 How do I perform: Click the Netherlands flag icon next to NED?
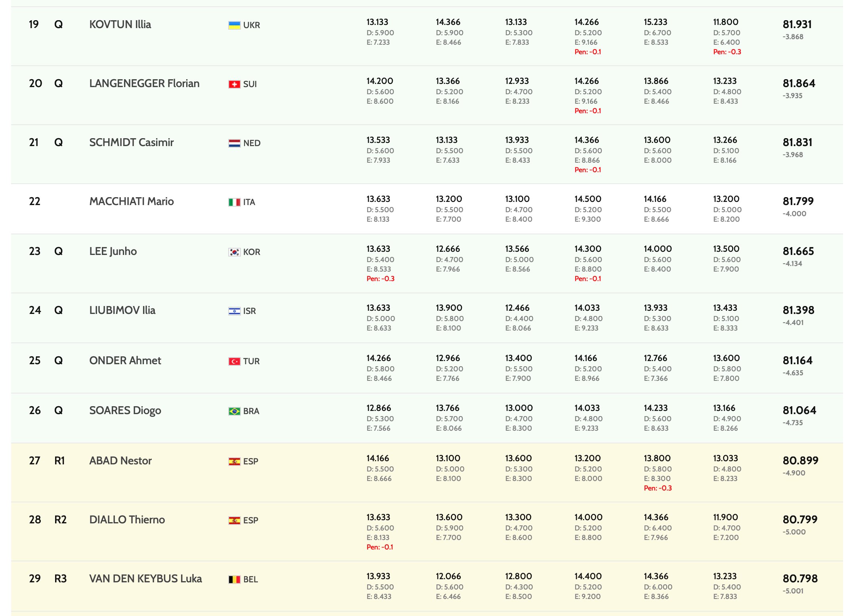point(234,143)
